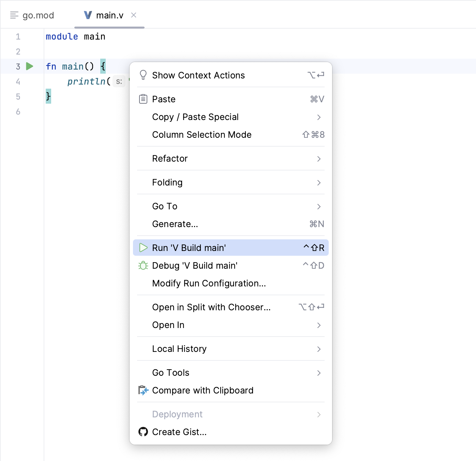This screenshot has width=476, height=461.
Task: Switch to the go.mod tab
Action: [x=38, y=15]
